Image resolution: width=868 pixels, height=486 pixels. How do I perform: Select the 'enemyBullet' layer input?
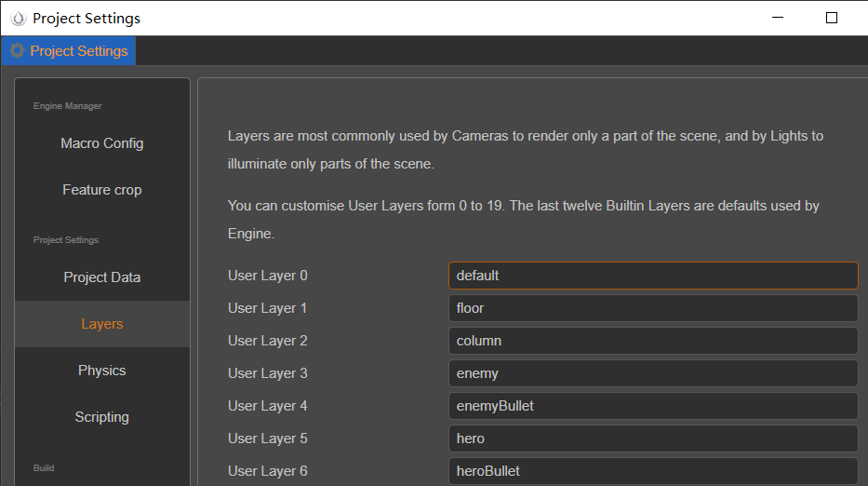tap(652, 406)
